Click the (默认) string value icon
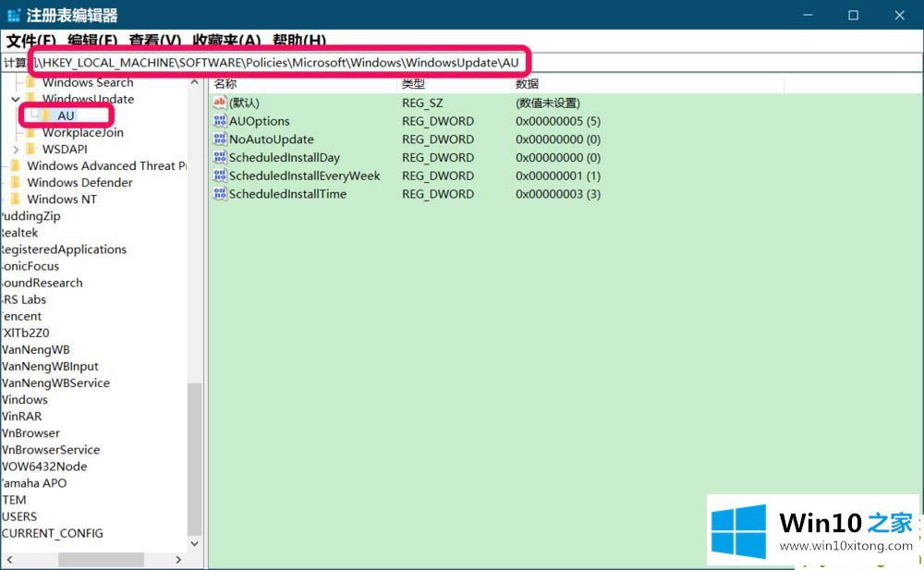The image size is (924, 570). point(219,103)
